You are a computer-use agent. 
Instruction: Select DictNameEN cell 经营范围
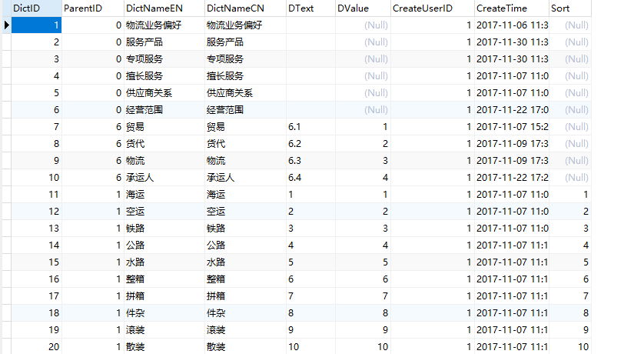pyautogui.click(x=164, y=110)
